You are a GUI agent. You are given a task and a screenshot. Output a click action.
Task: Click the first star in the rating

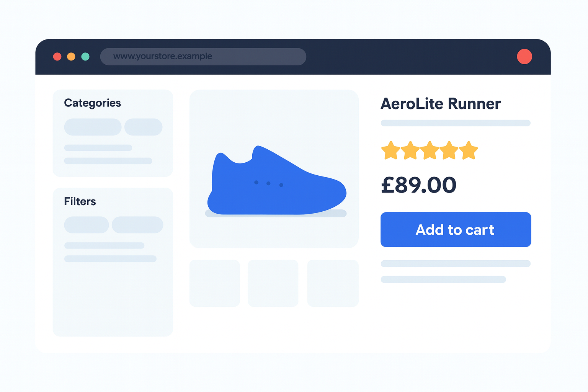click(391, 150)
